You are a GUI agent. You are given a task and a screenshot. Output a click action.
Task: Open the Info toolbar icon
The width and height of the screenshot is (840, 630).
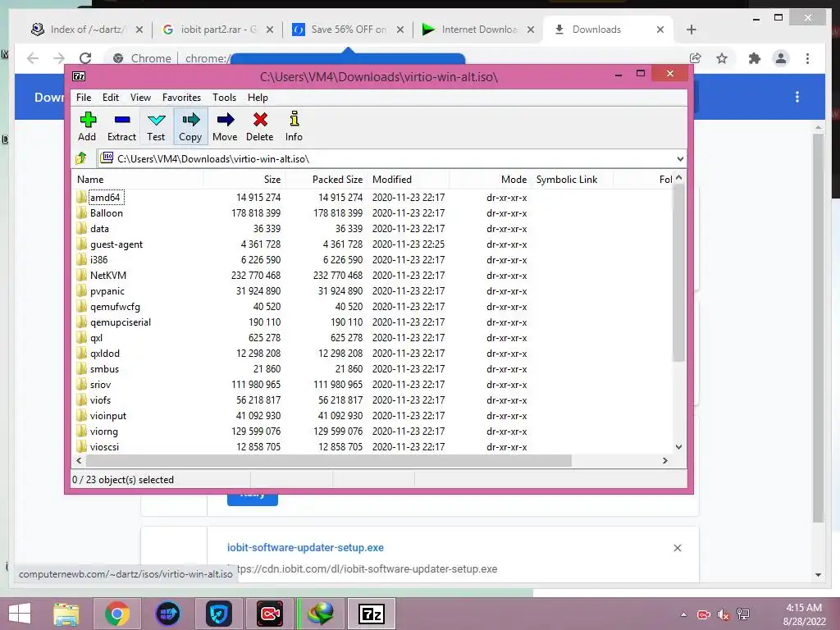294,126
